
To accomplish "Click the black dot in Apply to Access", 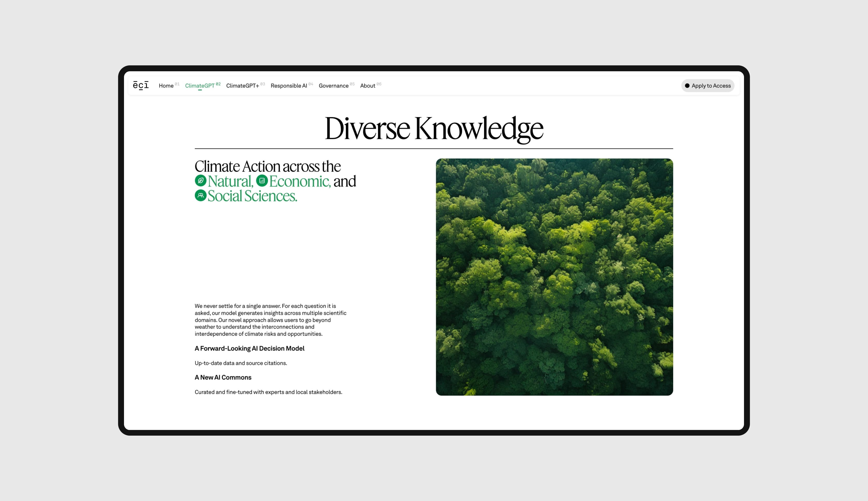I will point(687,86).
